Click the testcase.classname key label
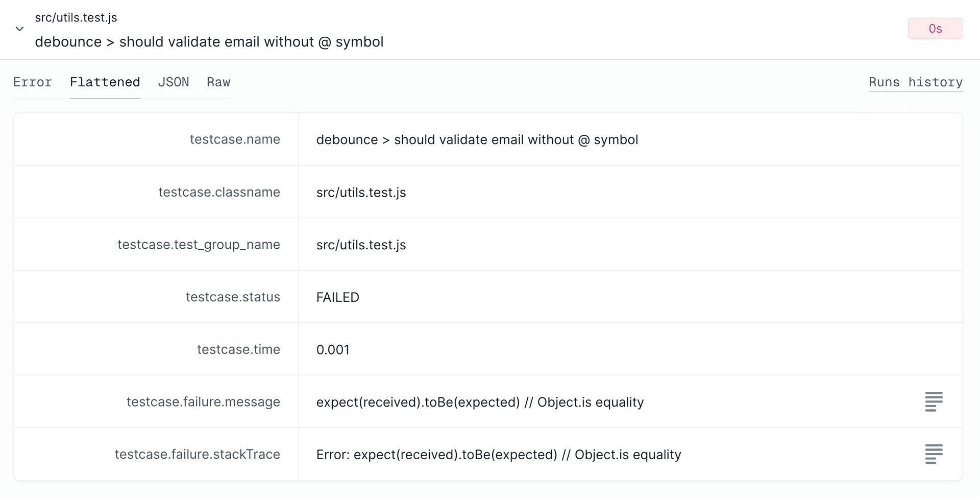 (219, 192)
